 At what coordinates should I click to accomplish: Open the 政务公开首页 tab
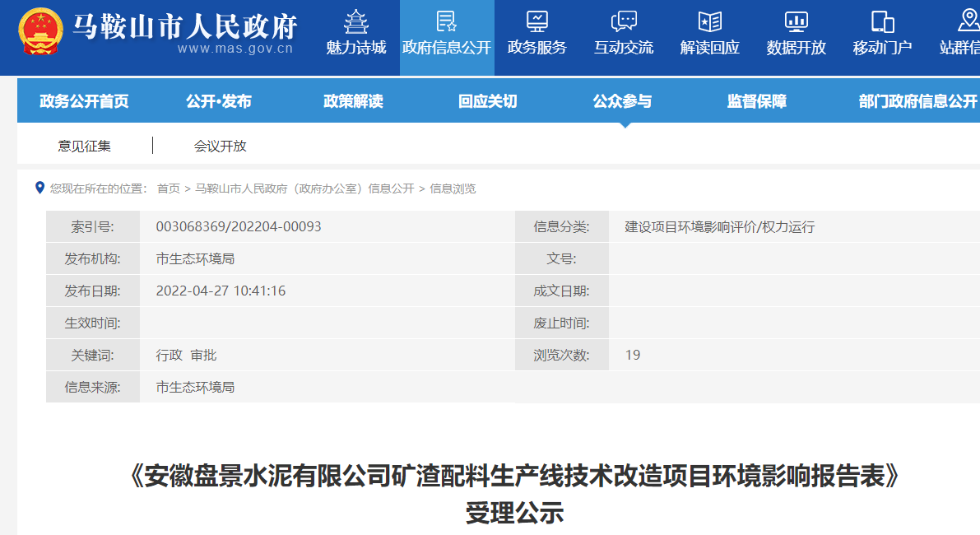(84, 101)
